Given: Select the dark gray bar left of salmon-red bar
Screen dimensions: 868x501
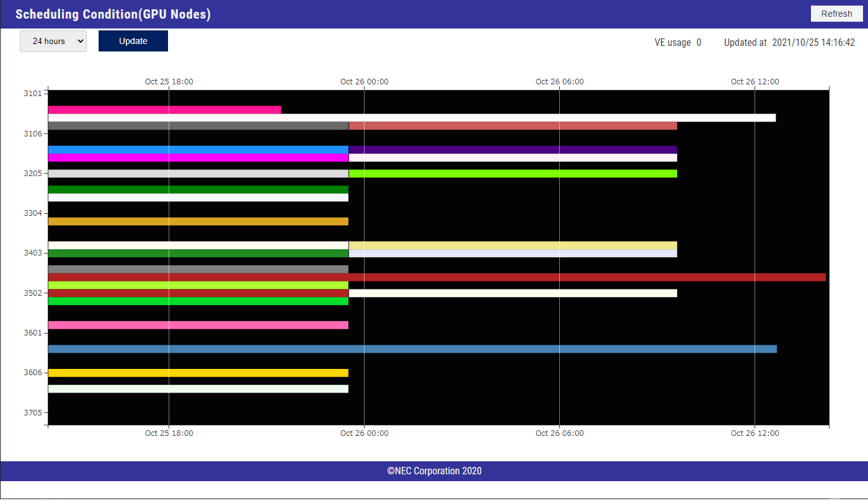Looking at the screenshot, I should pyautogui.click(x=198, y=126).
